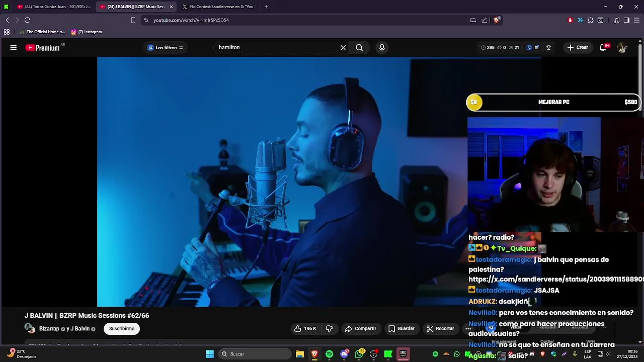
Task: Open the Brave main menu
Action: coord(637,20)
